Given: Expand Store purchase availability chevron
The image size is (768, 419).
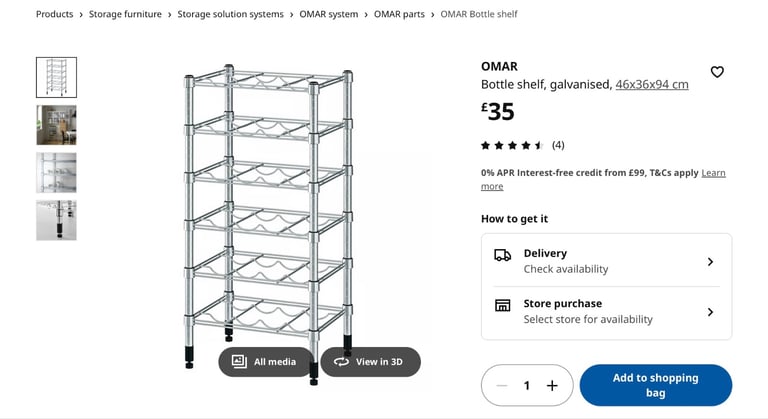Looking at the screenshot, I should (710, 312).
